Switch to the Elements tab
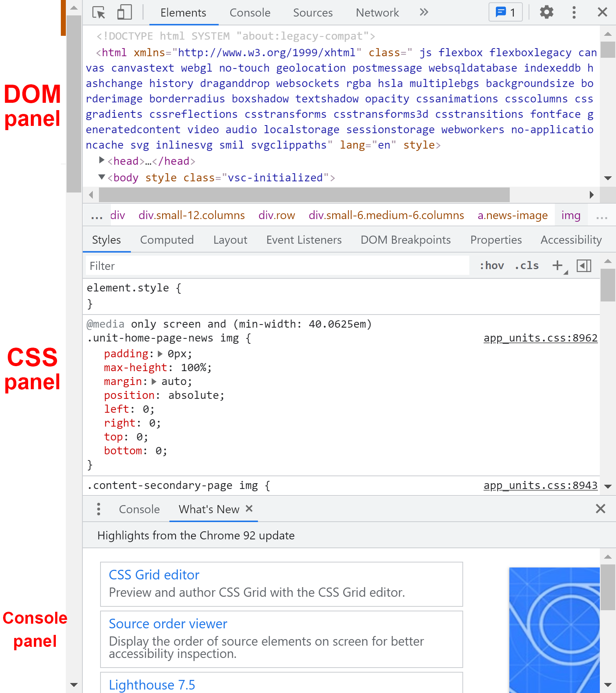616x693 pixels. pos(183,13)
